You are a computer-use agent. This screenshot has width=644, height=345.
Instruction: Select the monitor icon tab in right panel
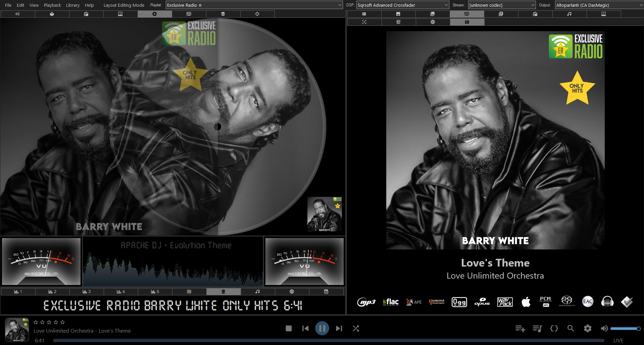pyautogui.click(x=467, y=14)
